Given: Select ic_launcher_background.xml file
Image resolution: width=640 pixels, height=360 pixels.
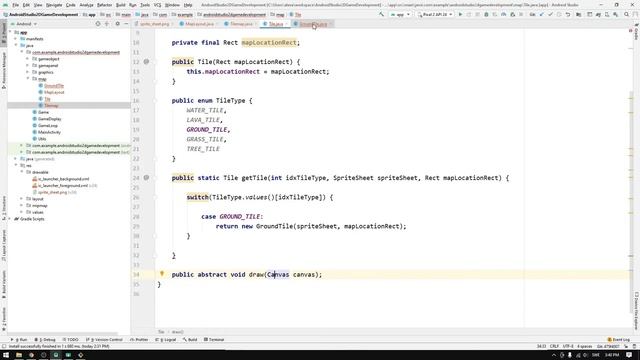Looking at the screenshot, I should pyautogui.click(x=63, y=179).
